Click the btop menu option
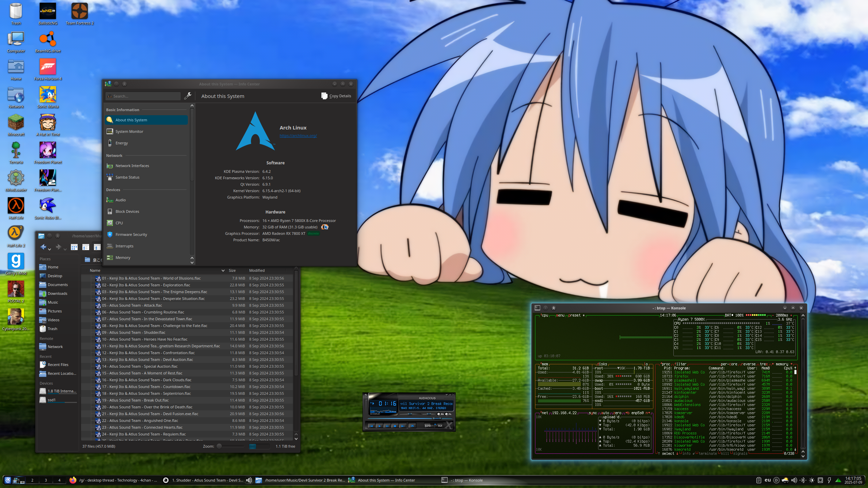Viewport: 868px width, 488px height. [x=560, y=315]
